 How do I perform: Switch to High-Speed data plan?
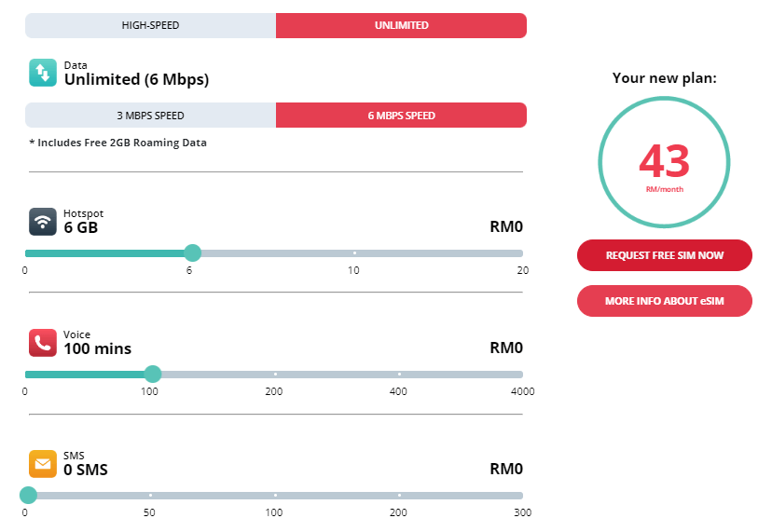coord(150,25)
